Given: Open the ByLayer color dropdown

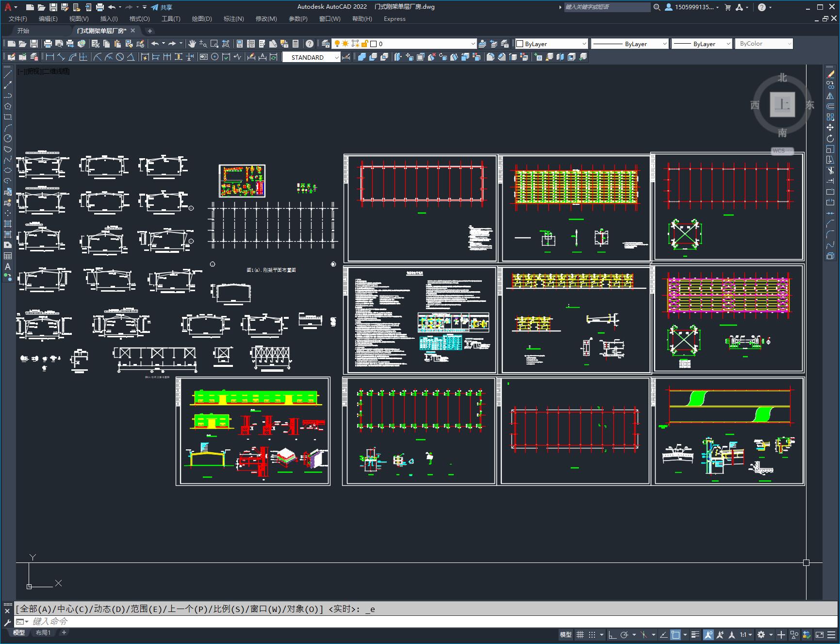Looking at the screenshot, I should 584,44.
